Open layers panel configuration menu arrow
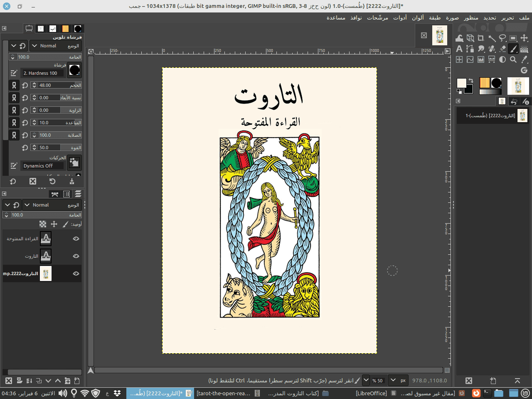This screenshot has height=399, width=532. [x=4, y=194]
